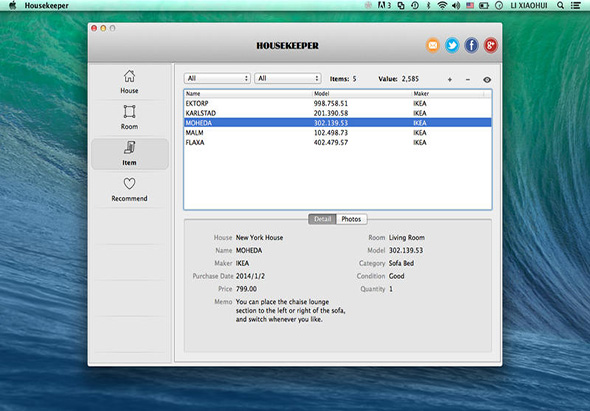Open the Time Machine menu bar icon

tap(415, 5)
